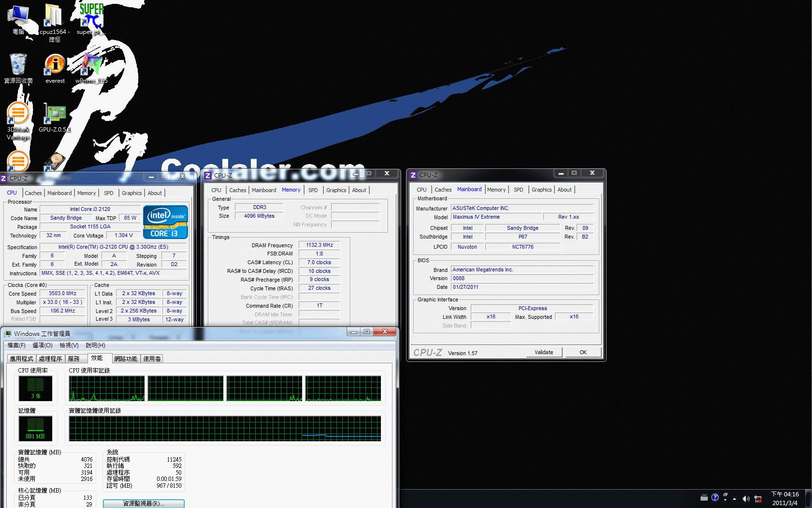The image size is (812, 508).
Task: Click the processor Name field Intel Core i3 2120
Action: (x=90, y=209)
